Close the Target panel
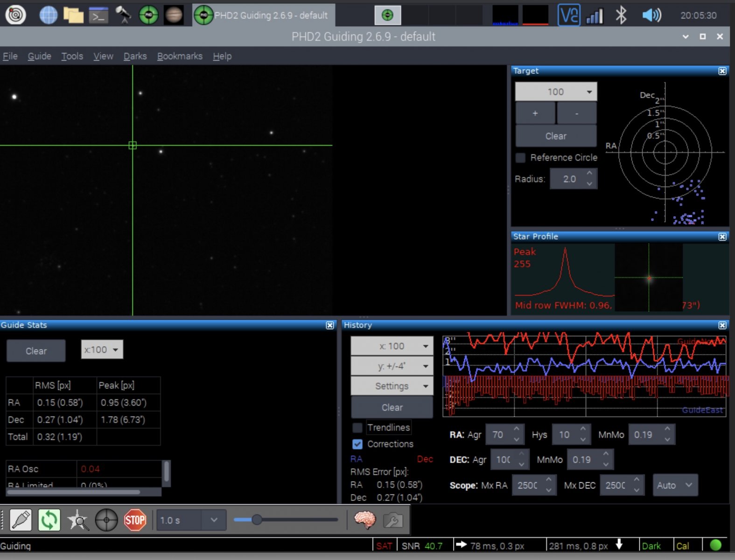This screenshot has height=560, width=735. [722, 71]
